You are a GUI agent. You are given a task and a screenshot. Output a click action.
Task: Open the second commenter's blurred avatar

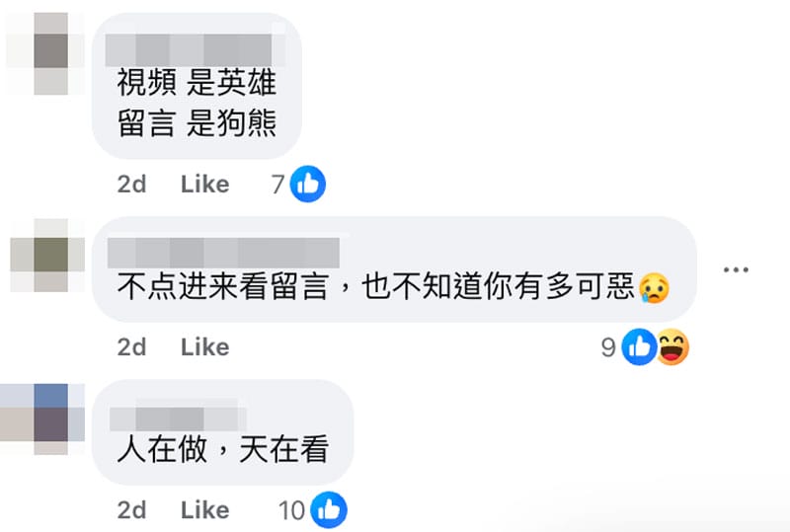(x=47, y=256)
